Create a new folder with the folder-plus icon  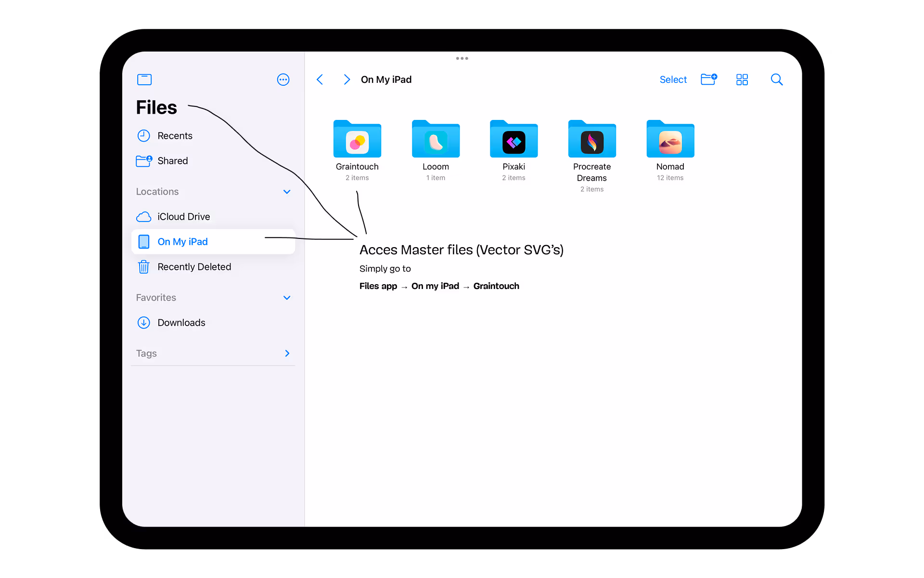(x=709, y=79)
